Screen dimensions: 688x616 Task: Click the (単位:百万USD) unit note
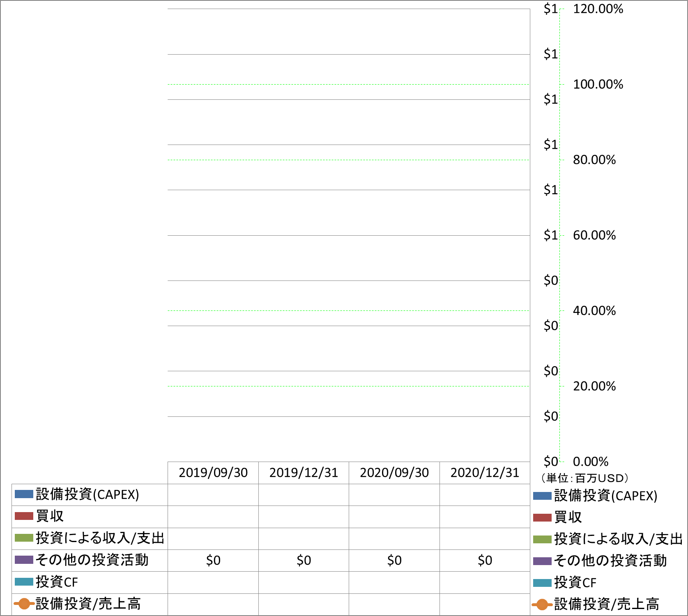point(585,478)
